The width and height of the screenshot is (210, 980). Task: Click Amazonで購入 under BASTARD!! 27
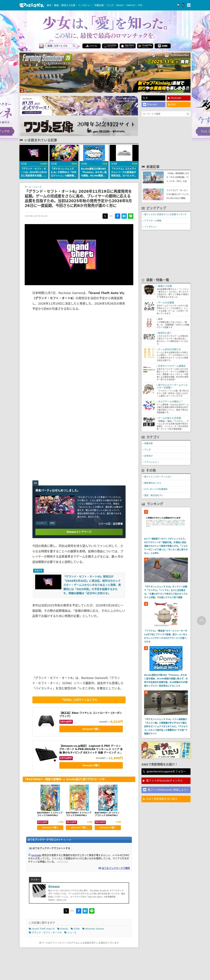click(x=107, y=827)
